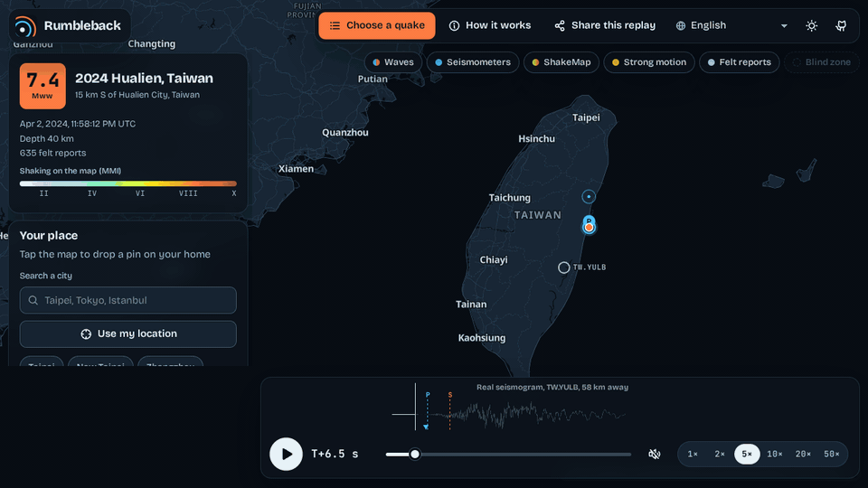Open the GitHub cat icon link
This screenshot has height=488, width=868.
[841, 26]
